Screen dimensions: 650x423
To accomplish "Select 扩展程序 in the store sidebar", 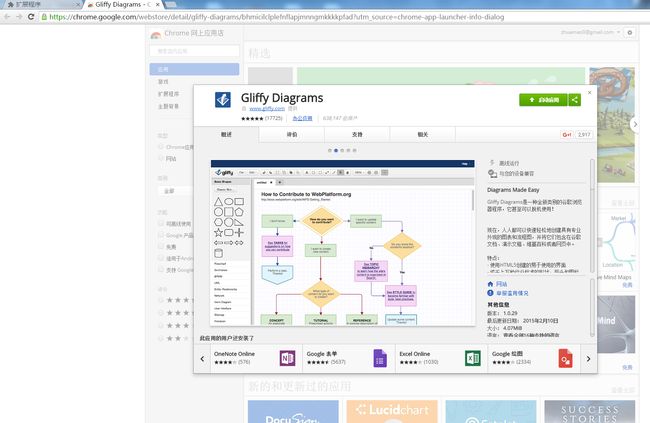I will 168,94.
